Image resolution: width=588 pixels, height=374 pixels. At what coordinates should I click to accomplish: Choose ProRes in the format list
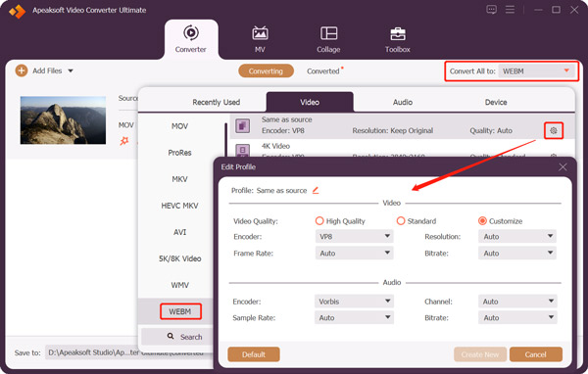[179, 153]
